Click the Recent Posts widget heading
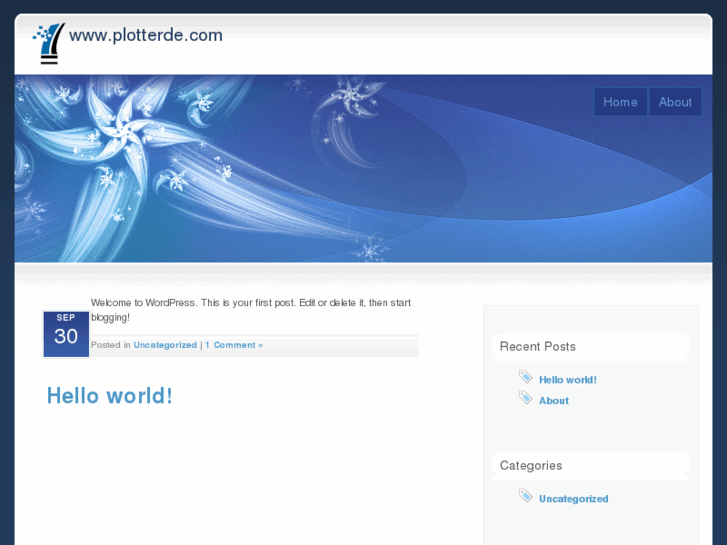 [538, 346]
